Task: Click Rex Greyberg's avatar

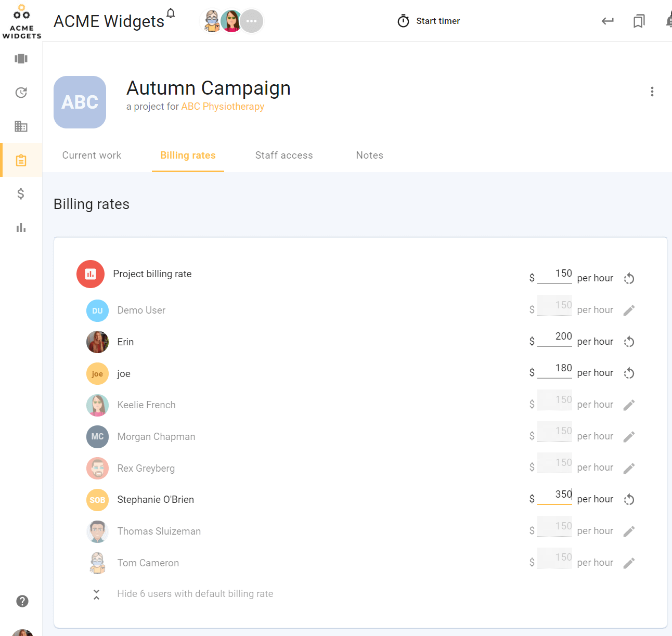Action: [97, 469]
